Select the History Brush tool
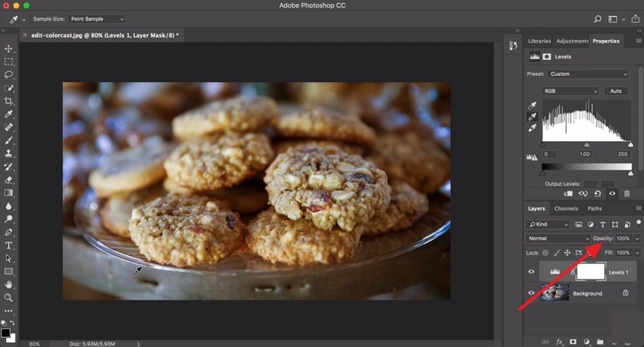 coord(8,167)
